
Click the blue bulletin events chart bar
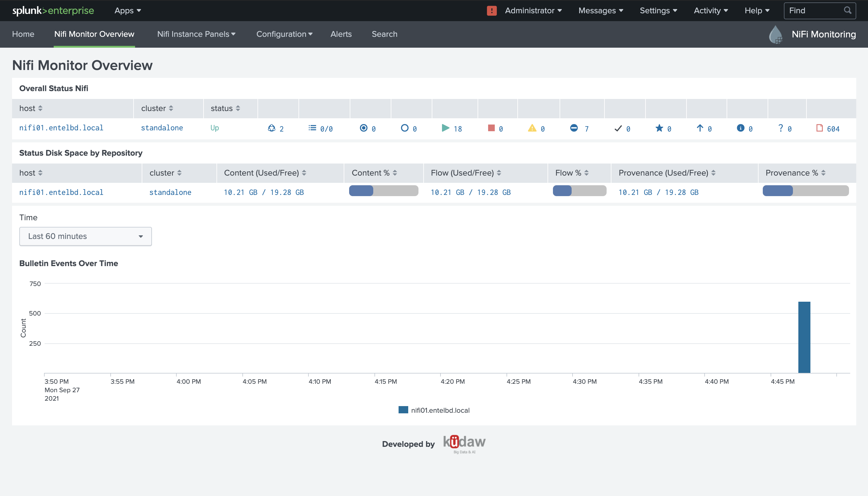click(x=804, y=337)
